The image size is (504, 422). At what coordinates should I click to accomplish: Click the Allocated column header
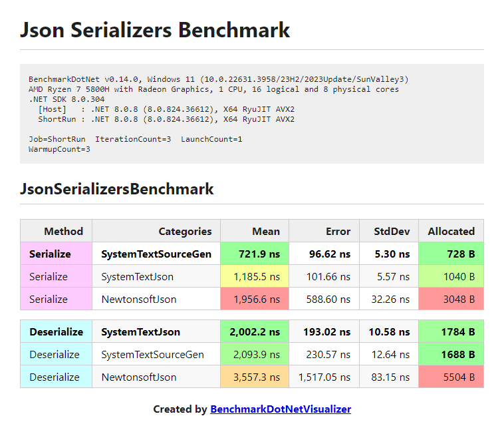[x=451, y=231]
